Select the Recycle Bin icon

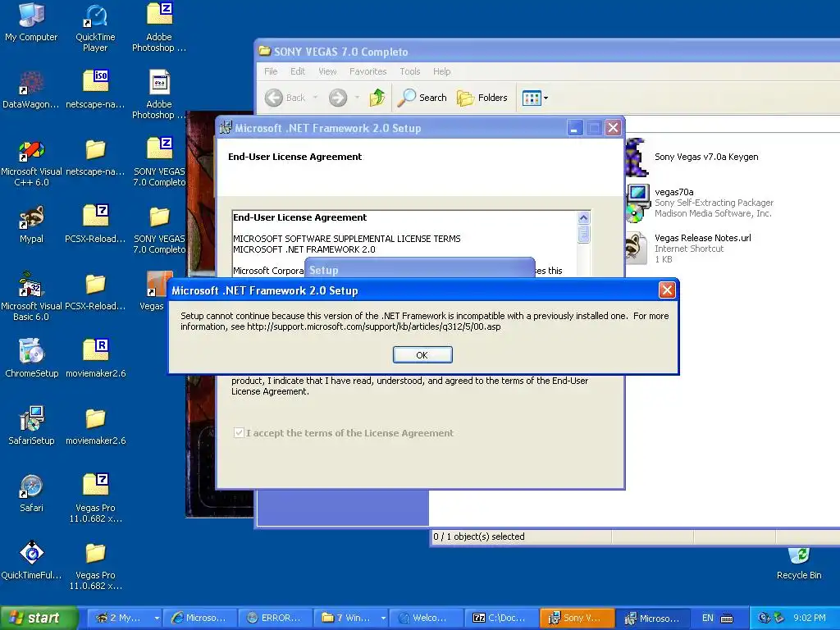pos(799,564)
